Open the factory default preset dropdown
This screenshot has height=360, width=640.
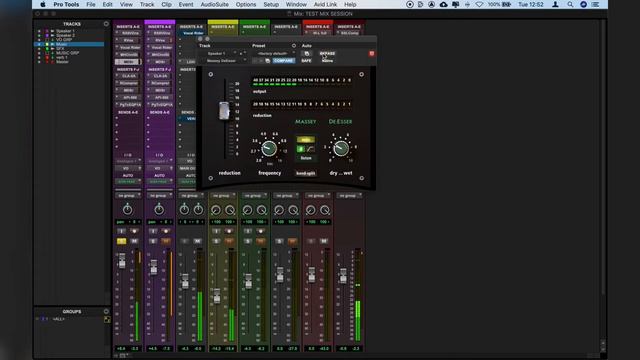point(274,53)
